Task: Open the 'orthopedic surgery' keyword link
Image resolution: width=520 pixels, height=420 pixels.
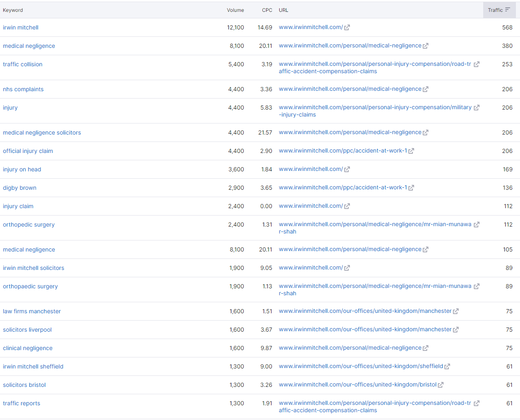Action: pyautogui.click(x=29, y=225)
